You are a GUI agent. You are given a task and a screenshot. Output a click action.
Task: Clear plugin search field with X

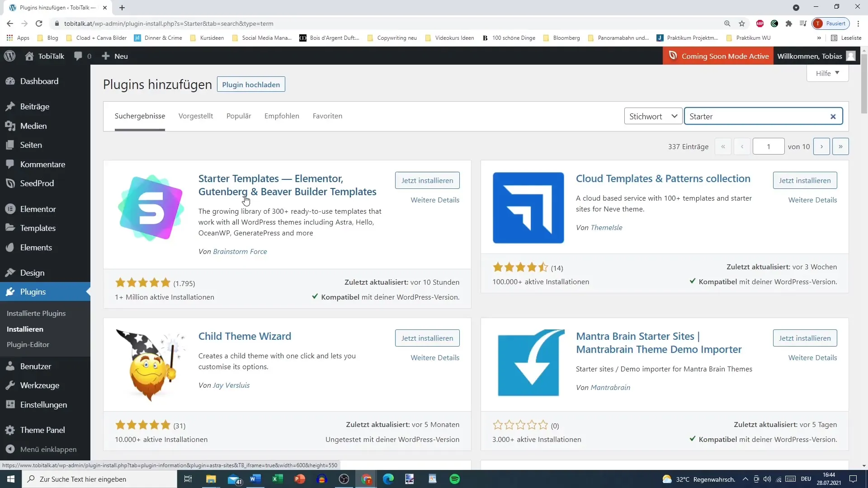(833, 117)
